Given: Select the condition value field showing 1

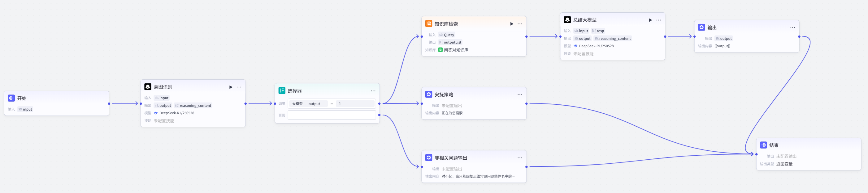Looking at the screenshot, I should click(355, 103).
